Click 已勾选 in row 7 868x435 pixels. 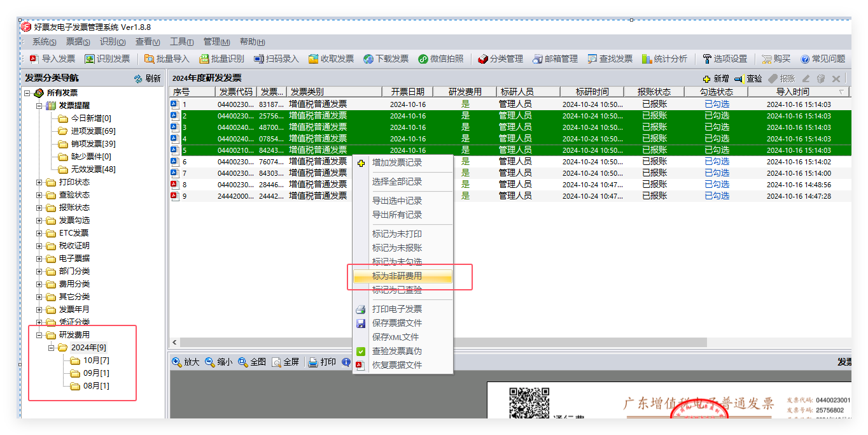pyautogui.click(x=717, y=173)
